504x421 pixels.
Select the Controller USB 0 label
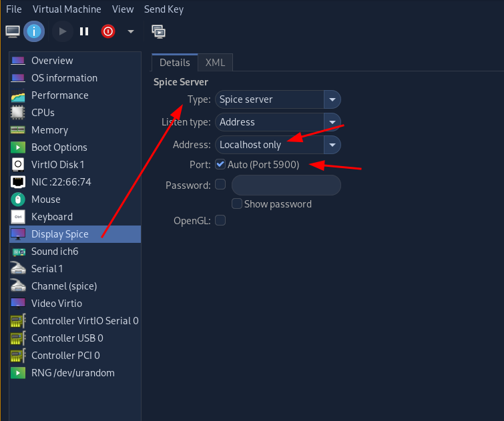tap(67, 338)
